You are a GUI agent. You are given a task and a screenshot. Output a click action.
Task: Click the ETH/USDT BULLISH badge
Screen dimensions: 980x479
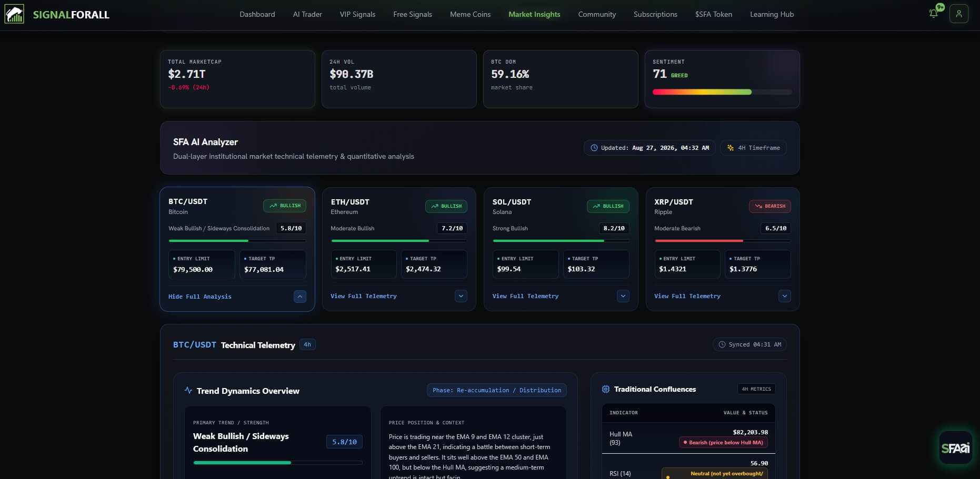point(446,206)
